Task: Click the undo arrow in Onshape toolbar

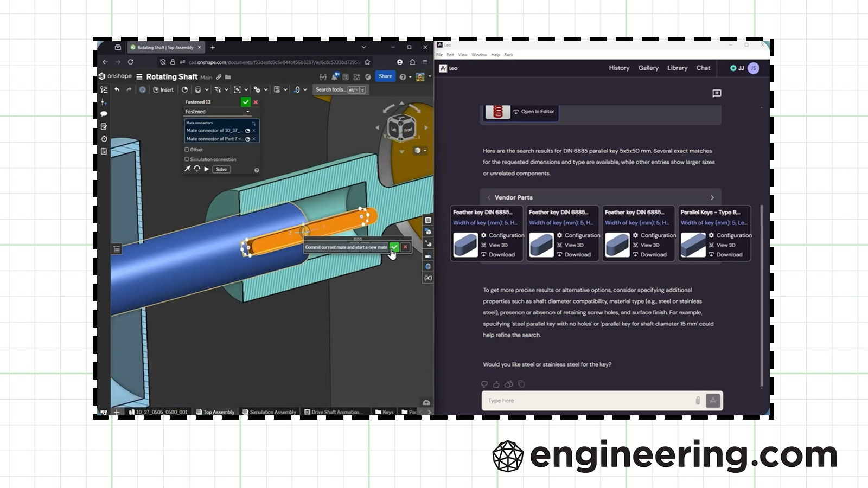Action: tap(117, 90)
